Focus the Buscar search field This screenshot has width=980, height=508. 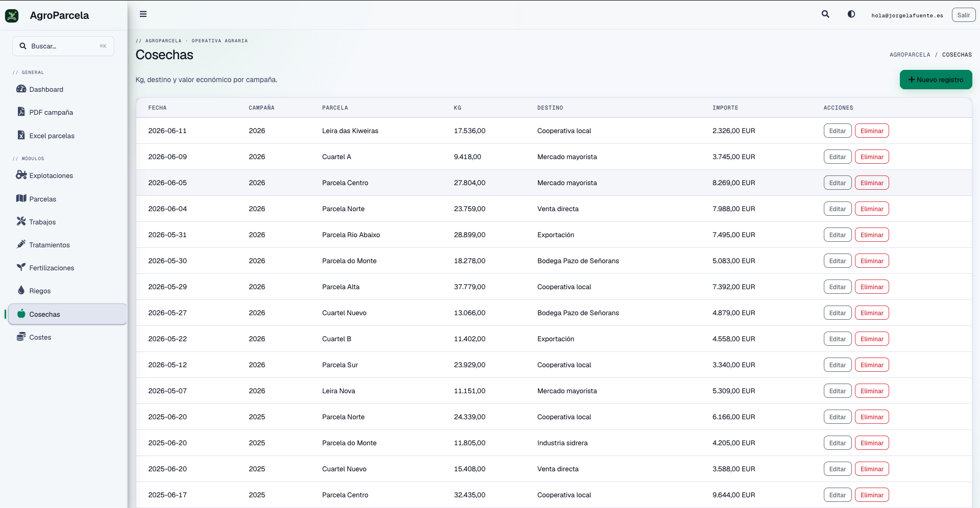click(x=63, y=46)
